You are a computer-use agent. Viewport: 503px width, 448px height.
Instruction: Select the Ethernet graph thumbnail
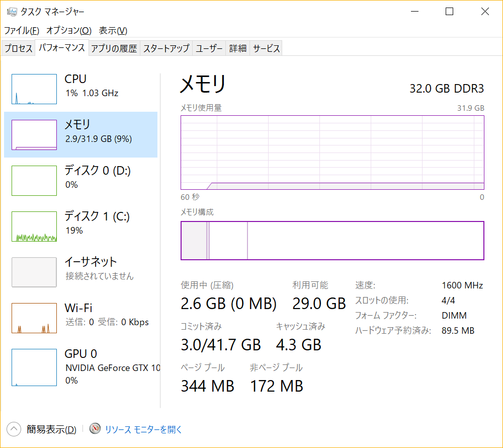point(34,272)
